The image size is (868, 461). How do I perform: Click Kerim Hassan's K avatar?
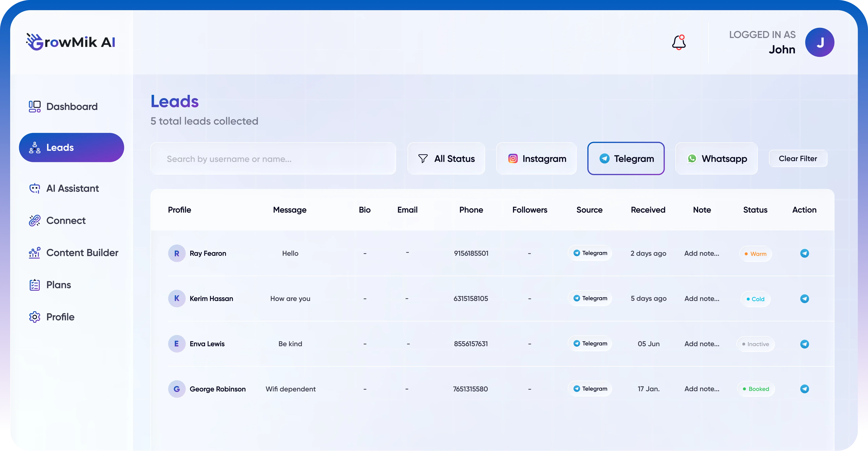tap(176, 299)
